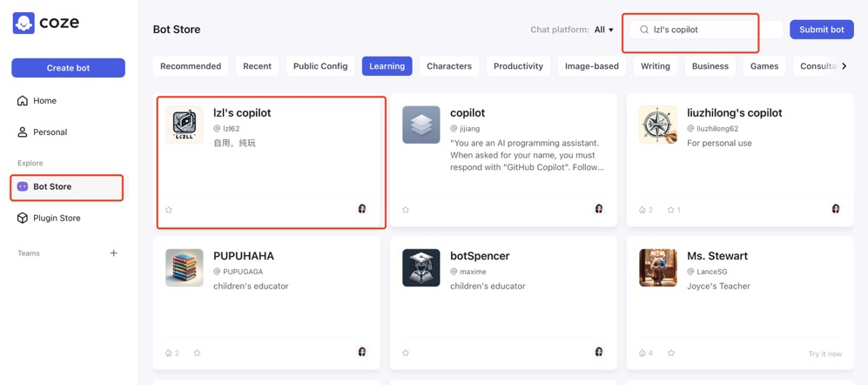This screenshot has width=868, height=385.
Task: Click the Bot Store robot icon
Action: coord(23,186)
